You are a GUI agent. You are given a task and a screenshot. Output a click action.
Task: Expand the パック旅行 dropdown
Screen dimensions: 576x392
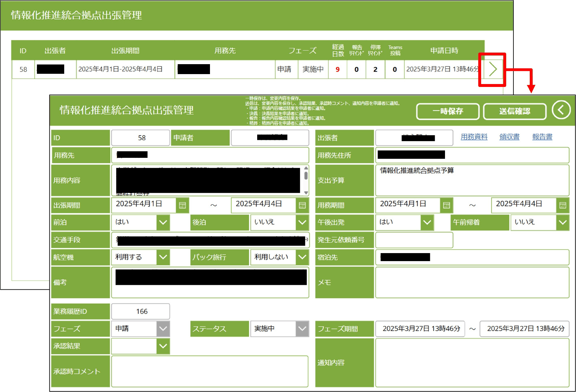point(302,257)
